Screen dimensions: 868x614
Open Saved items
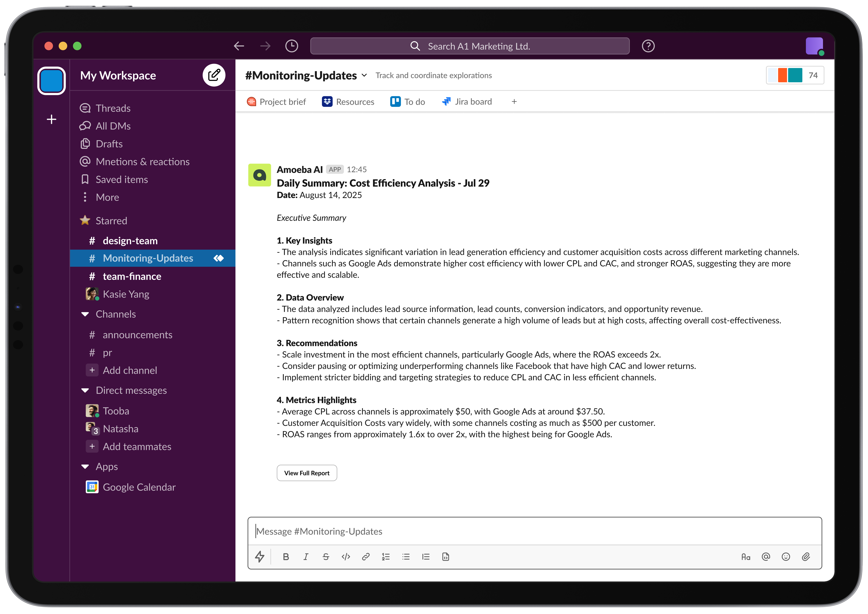click(114, 179)
